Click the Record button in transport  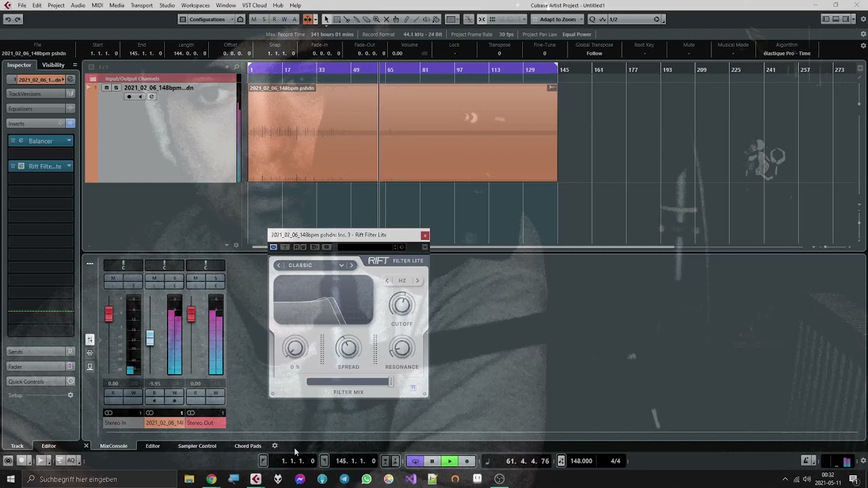(x=466, y=461)
